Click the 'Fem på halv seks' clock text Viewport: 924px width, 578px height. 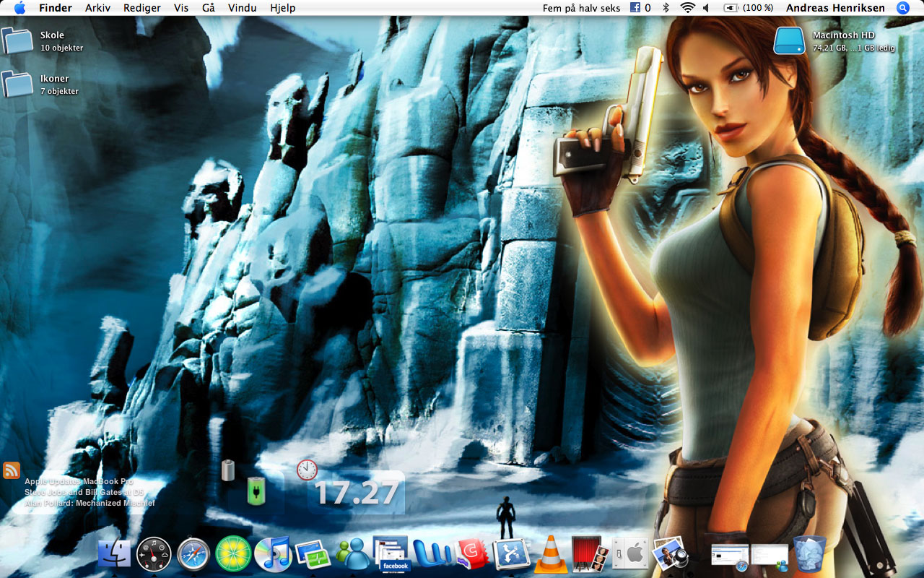tap(582, 8)
